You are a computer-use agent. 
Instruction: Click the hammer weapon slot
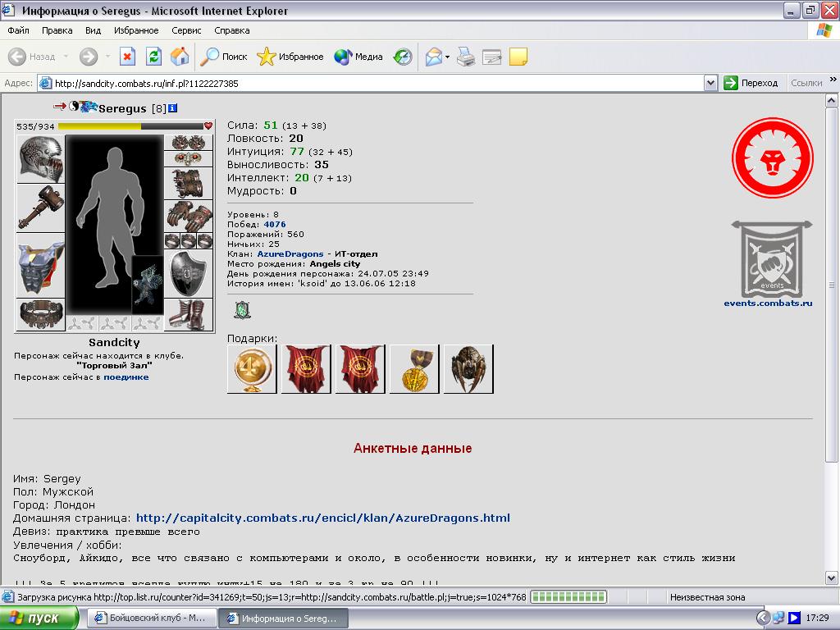click(41, 208)
